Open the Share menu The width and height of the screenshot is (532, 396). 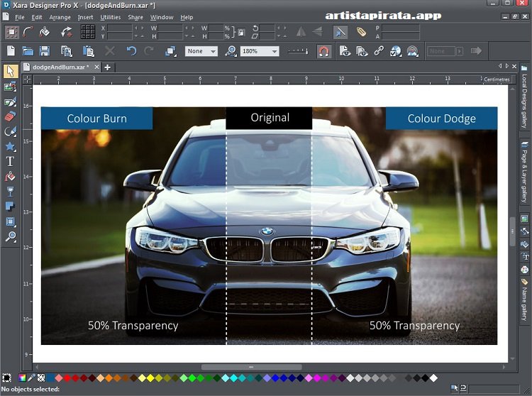(135, 17)
